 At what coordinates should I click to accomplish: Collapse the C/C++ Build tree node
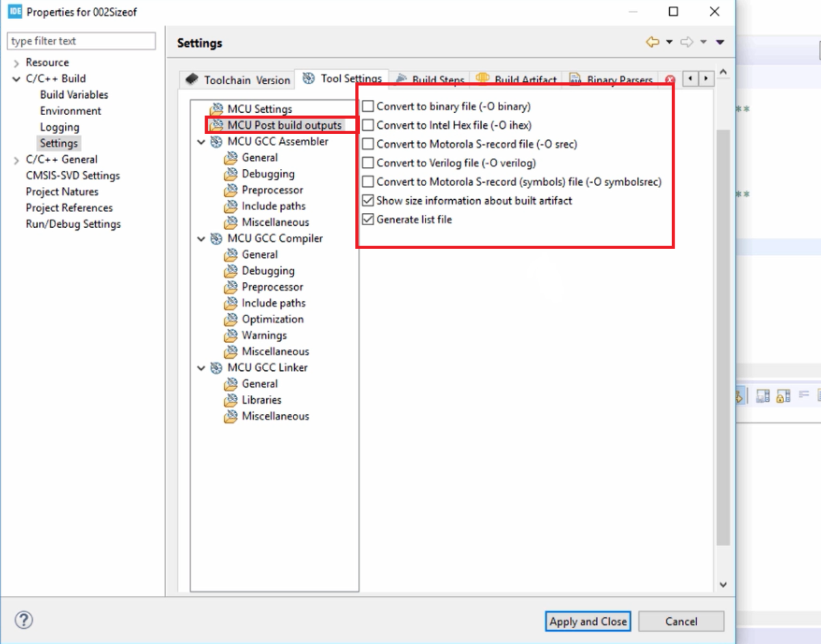tap(16, 79)
